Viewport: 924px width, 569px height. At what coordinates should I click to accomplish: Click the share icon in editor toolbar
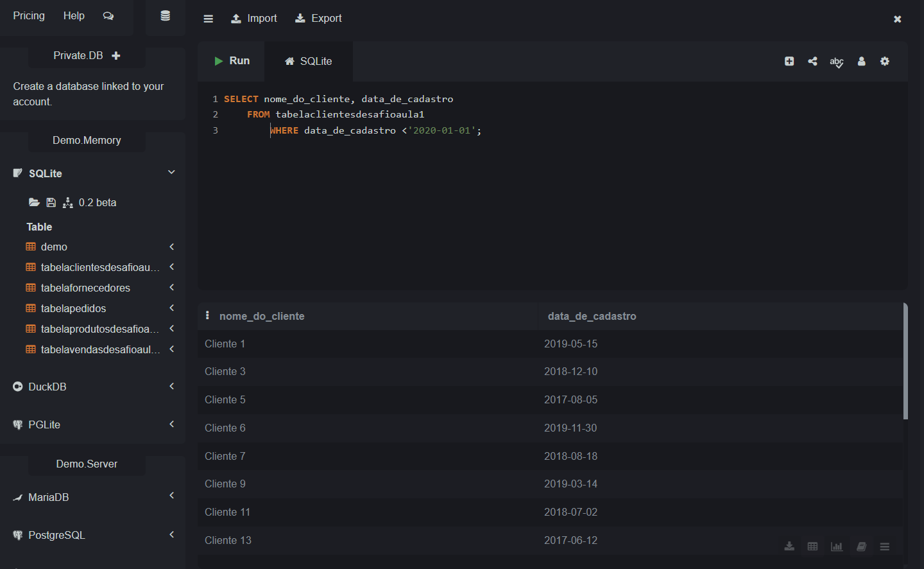(812, 61)
